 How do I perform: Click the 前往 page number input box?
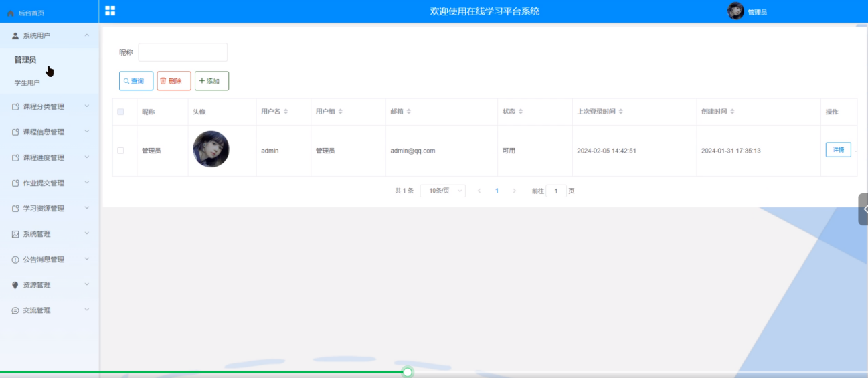(x=556, y=191)
